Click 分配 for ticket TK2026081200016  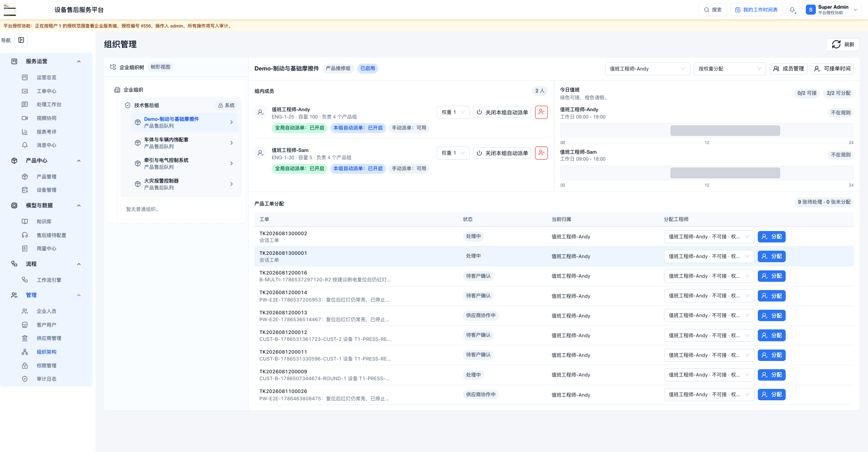coord(772,276)
